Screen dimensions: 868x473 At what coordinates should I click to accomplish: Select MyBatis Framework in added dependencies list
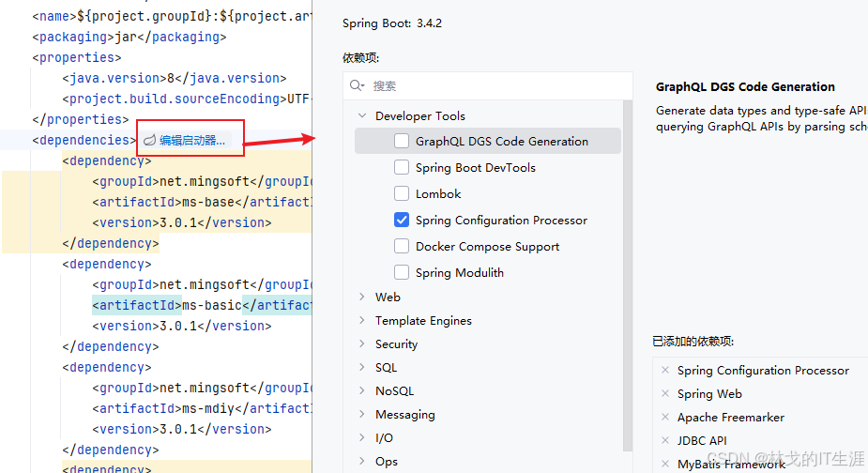click(x=731, y=465)
